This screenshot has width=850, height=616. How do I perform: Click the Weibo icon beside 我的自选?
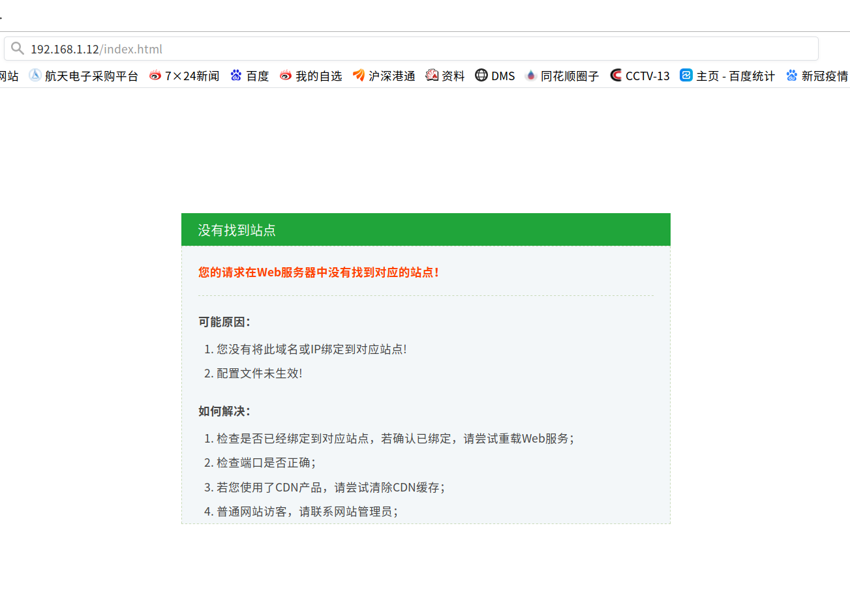click(x=286, y=76)
